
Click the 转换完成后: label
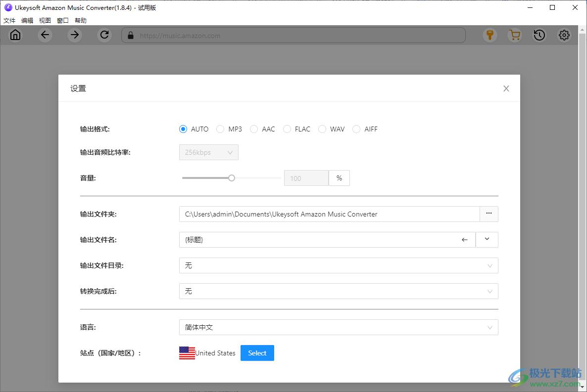pos(98,291)
